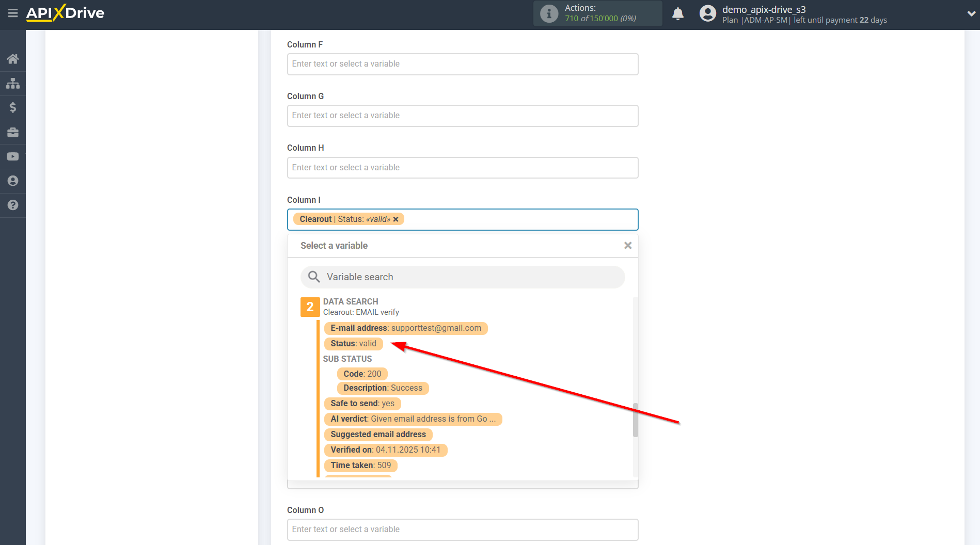Viewport: 980px width, 545px height.
Task: Select the Status: valid variable
Action: point(353,343)
